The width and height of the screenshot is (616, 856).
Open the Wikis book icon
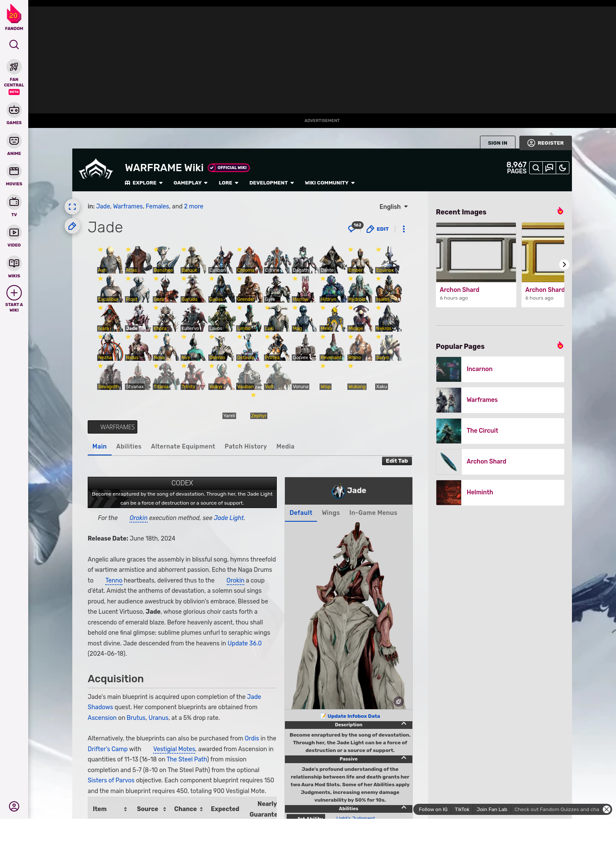click(14, 263)
